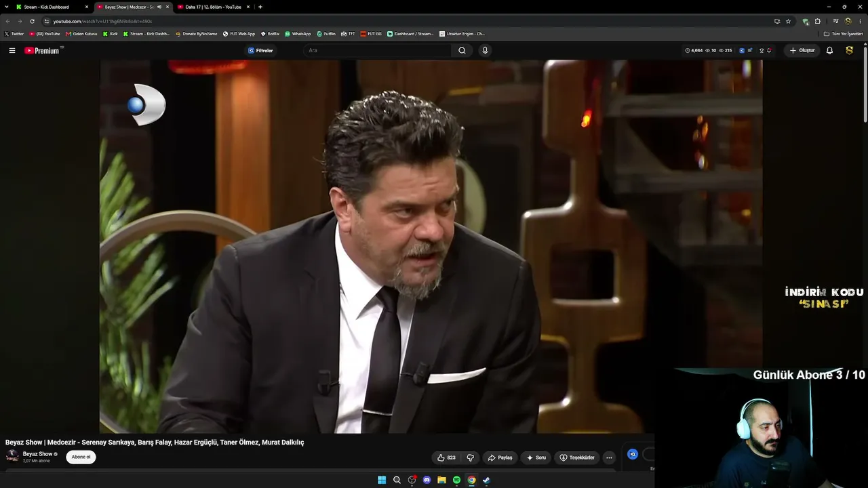Reload the YouTube page
Image resolution: width=868 pixels, height=488 pixels.
point(32,21)
